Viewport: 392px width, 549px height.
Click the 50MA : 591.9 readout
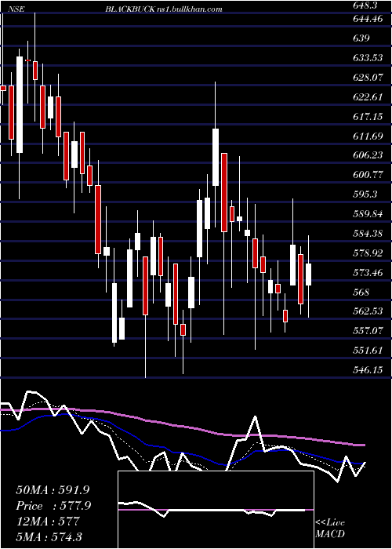click(x=51, y=490)
